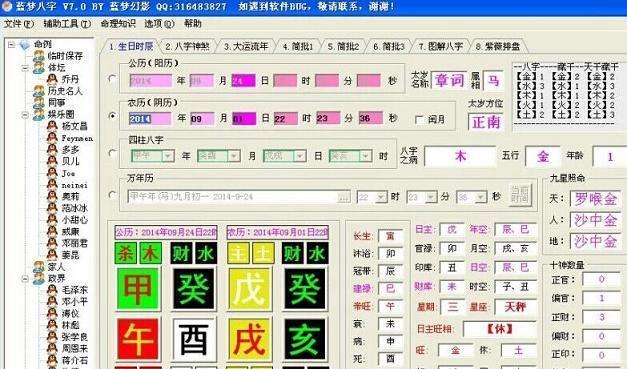Click the lunar month field showing 09
Screen dimensions: 627x369
pyautogui.click(x=202, y=119)
